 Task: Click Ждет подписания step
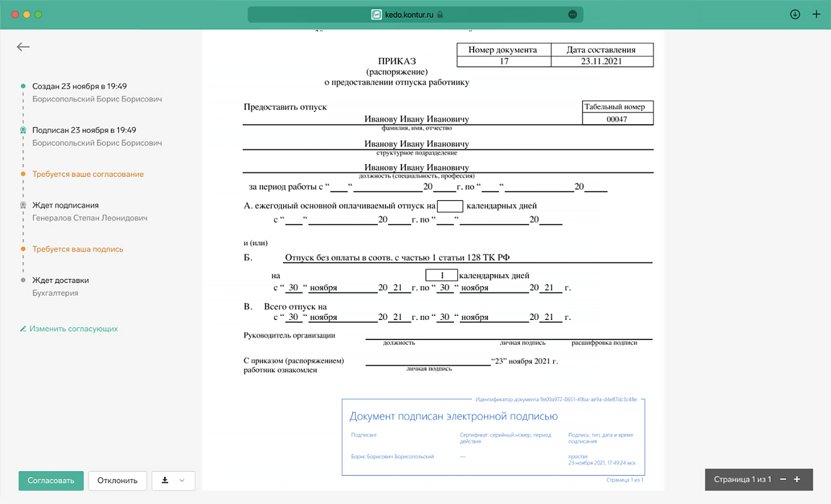point(65,205)
